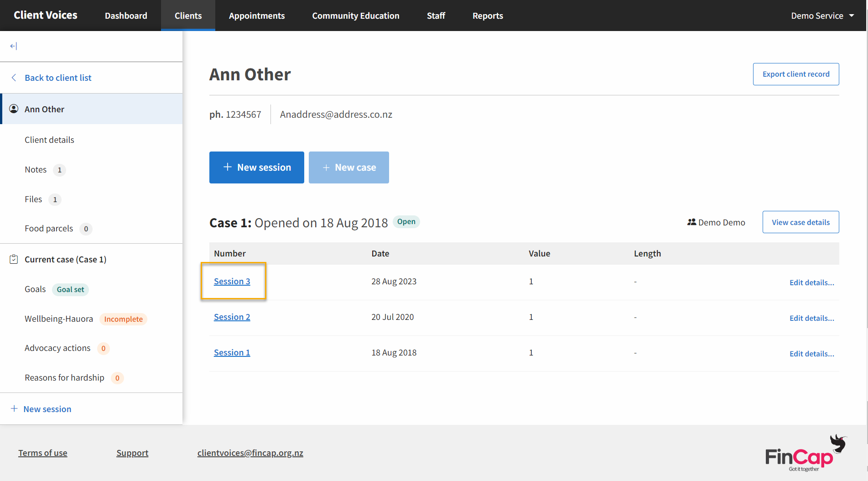The image size is (868, 481).
Task: Click the people icon beside Demo Demo
Action: pyautogui.click(x=691, y=222)
